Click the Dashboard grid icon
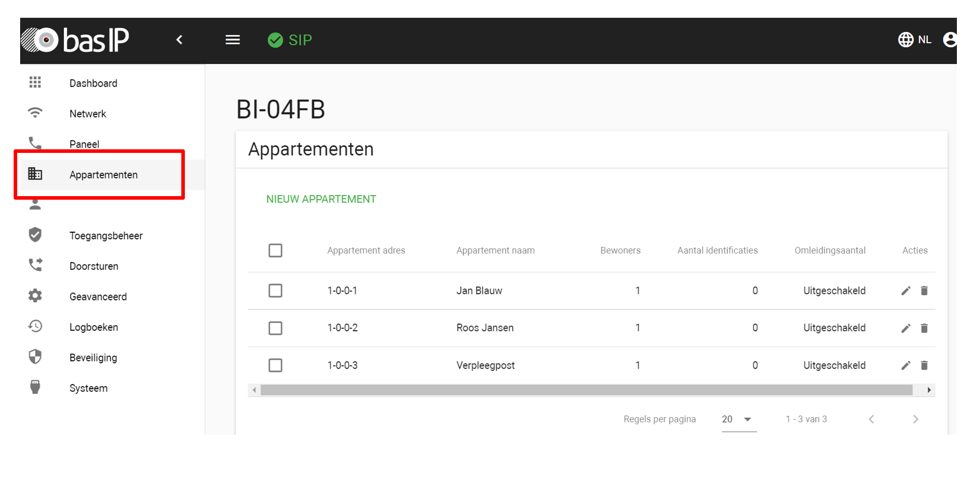Image resolution: width=980 pixels, height=477 pixels. (35, 82)
